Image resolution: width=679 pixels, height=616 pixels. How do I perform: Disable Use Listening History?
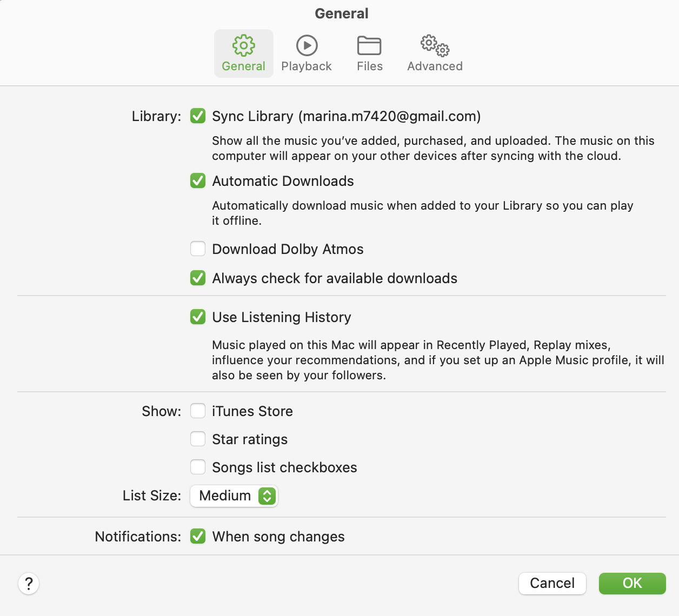point(198,317)
